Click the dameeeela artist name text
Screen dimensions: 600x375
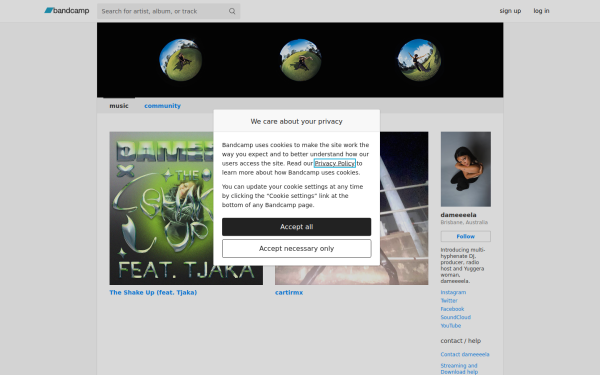[x=458, y=215]
